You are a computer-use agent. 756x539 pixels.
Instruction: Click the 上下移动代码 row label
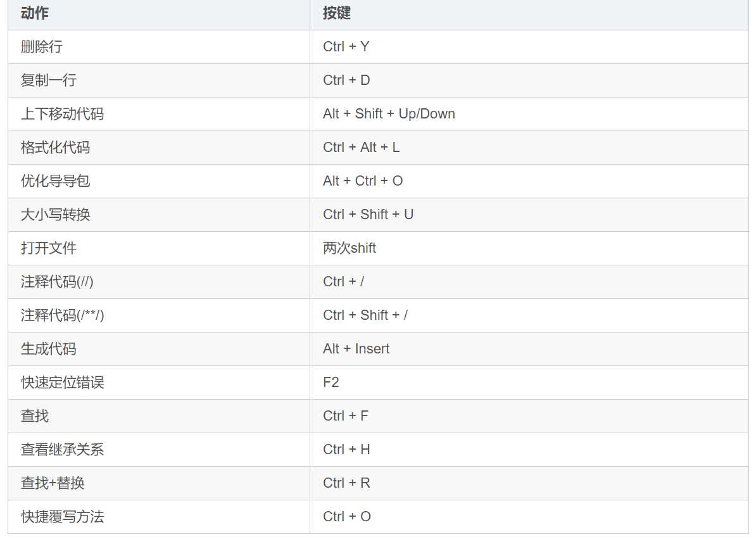point(62,114)
